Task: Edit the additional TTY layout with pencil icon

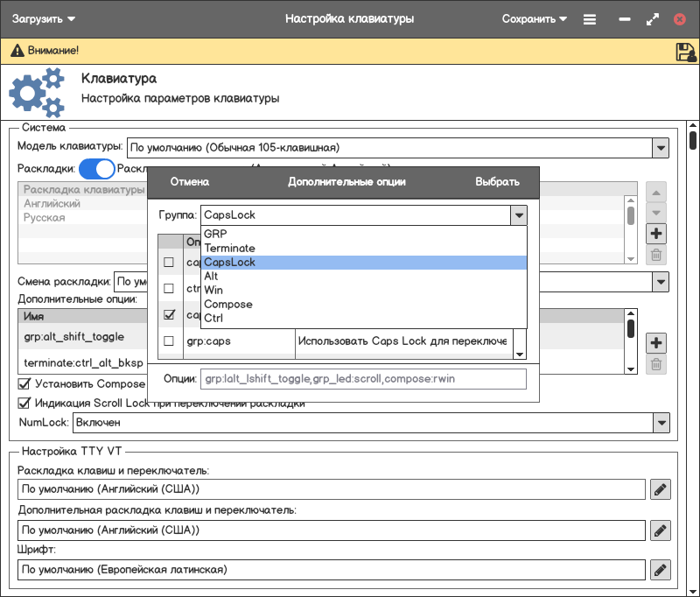Action: 661,530
